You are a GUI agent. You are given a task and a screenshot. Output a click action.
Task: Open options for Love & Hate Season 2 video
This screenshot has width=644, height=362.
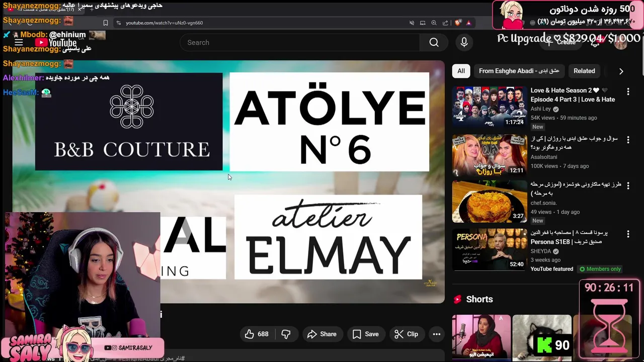coord(628,92)
